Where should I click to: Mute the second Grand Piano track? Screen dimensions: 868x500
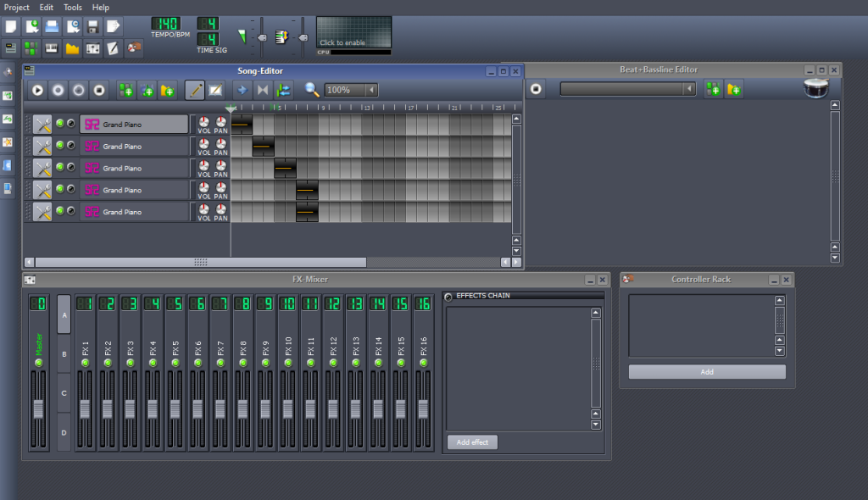click(60, 146)
